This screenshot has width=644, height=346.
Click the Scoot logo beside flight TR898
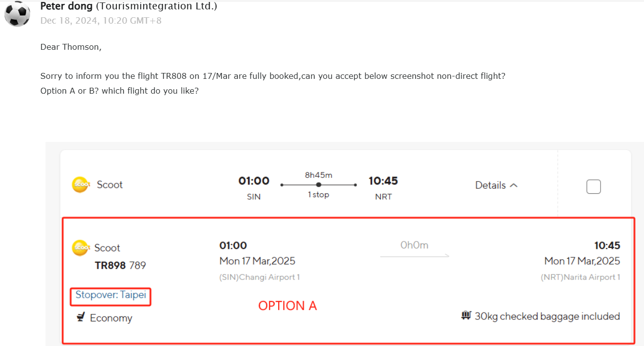pyautogui.click(x=80, y=248)
